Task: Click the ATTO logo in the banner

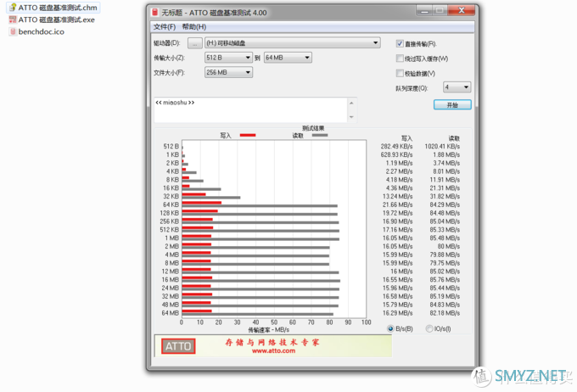Action: coord(178,346)
